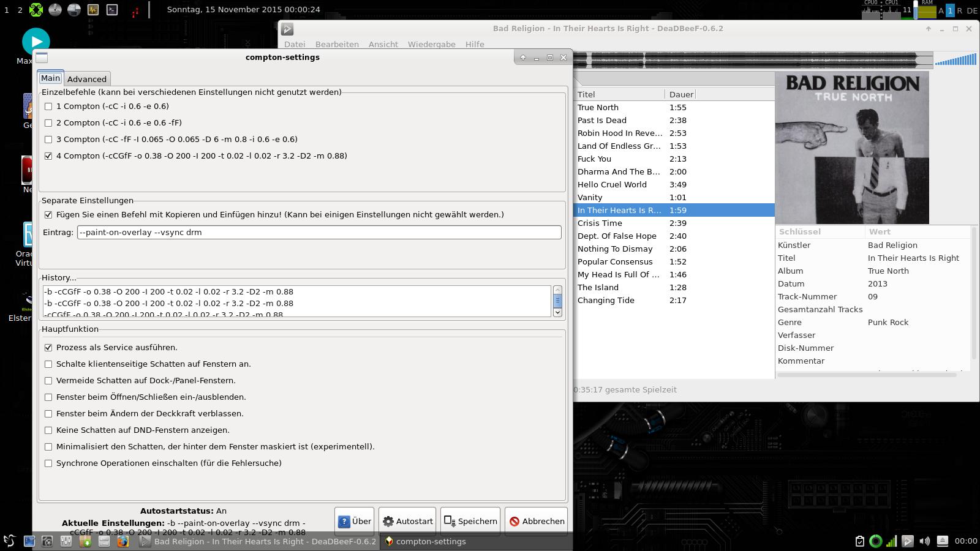The image size is (980, 551).
Task: Toggle the 'Fügen Sie einen Befehl' checkbox
Action: (x=48, y=215)
